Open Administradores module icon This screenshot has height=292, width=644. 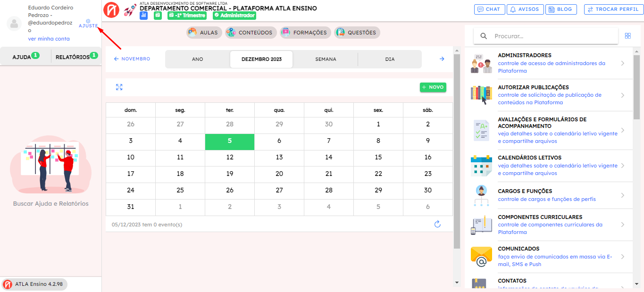(x=481, y=63)
